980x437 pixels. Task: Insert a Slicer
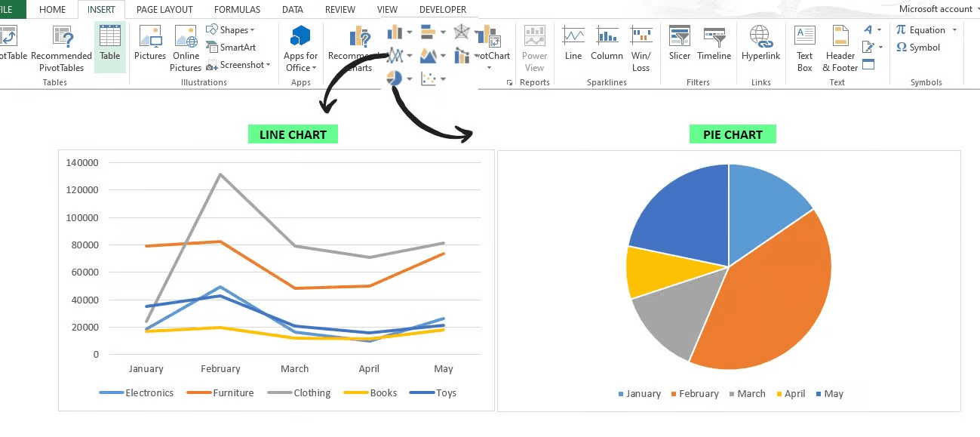click(679, 47)
